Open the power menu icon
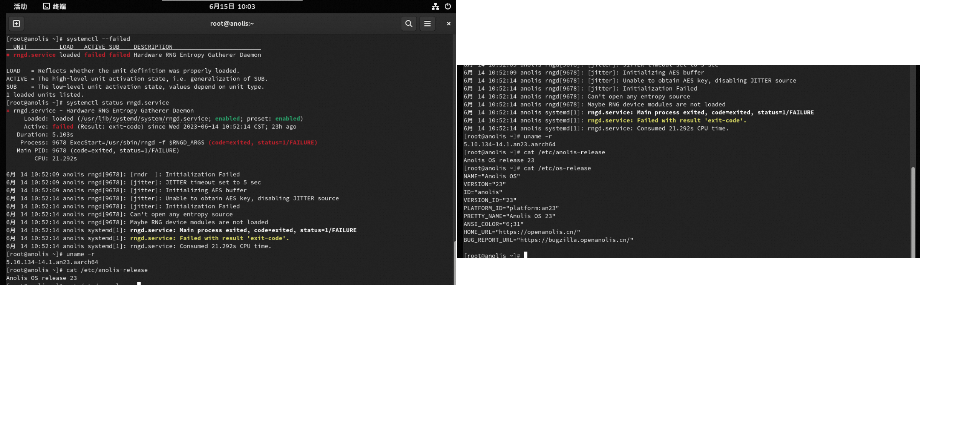Image resolution: width=980 pixels, height=423 pixels. click(447, 7)
